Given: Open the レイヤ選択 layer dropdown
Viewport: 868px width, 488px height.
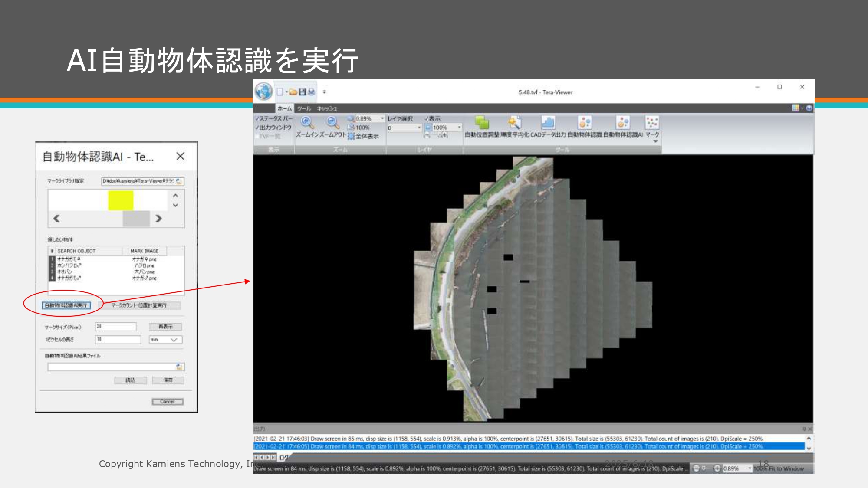Looking at the screenshot, I should (x=419, y=128).
